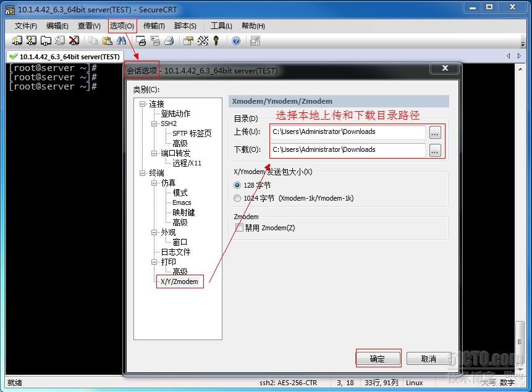The height and width of the screenshot is (392, 532).
Task: Click status bar ssh2: AES-256-CTR text
Action: 289,383
